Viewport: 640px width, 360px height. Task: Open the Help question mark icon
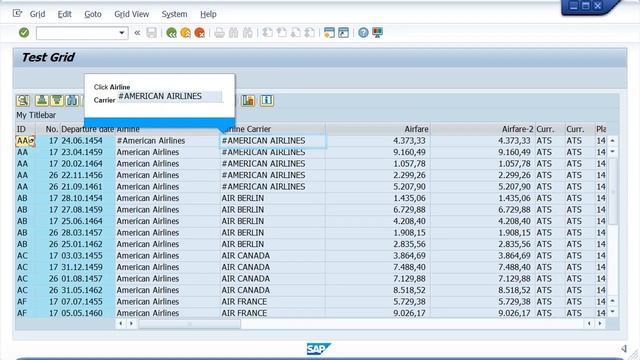(363, 33)
